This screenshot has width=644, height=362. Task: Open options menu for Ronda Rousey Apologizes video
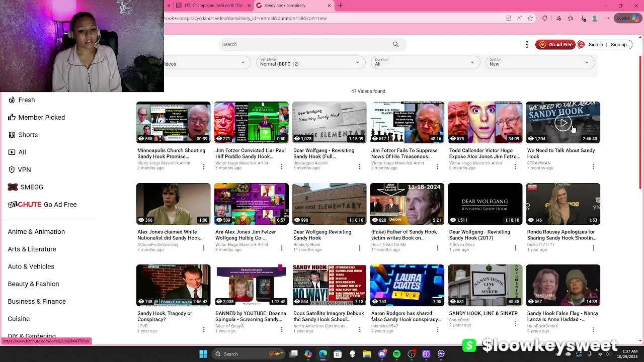[593, 248]
